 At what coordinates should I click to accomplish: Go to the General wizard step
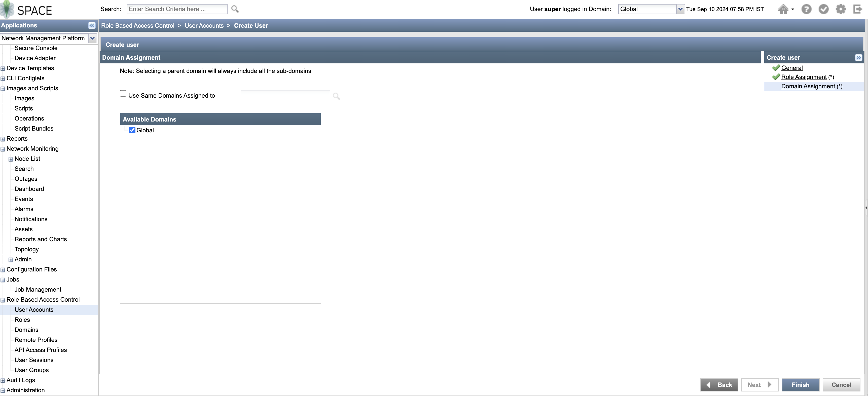coord(792,68)
